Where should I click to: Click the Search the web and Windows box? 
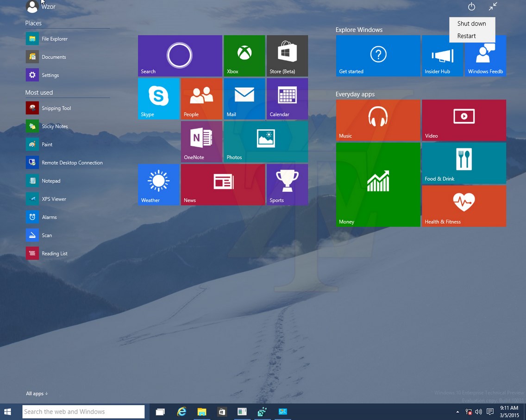point(83,412)
